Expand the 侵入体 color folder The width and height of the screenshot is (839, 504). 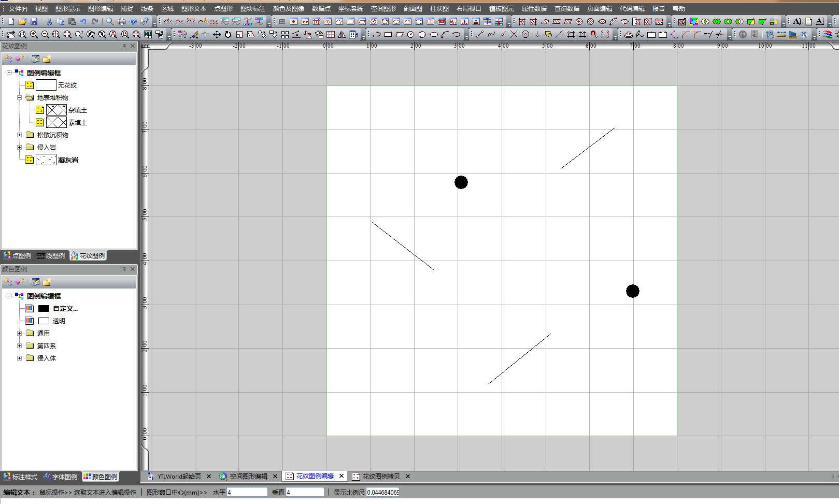pos(20,358)
